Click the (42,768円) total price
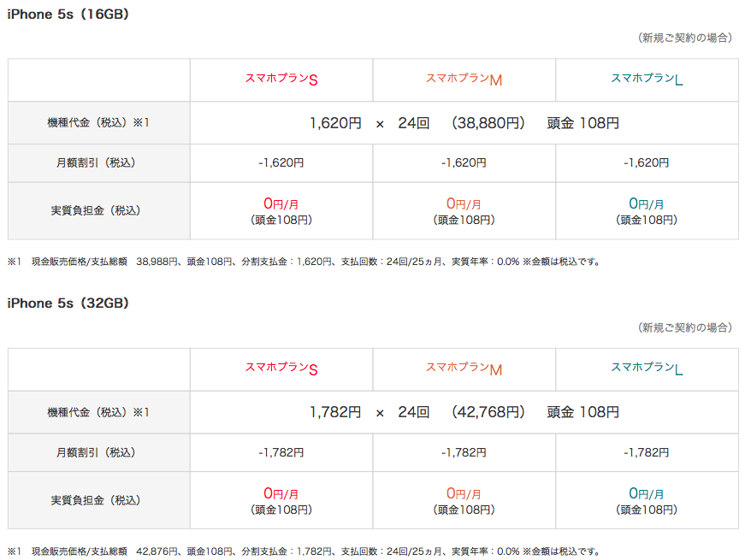Viewport: 751px width, 560px height. click(x=488, y=413)
